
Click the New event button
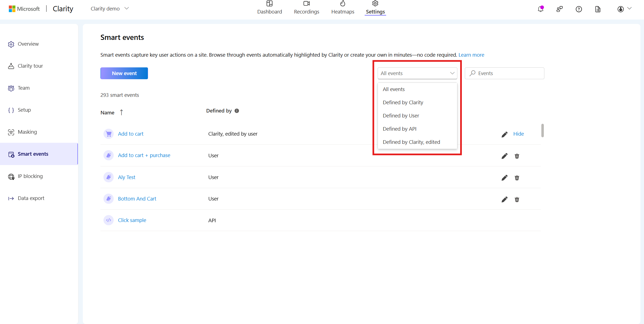coord(124,73)
